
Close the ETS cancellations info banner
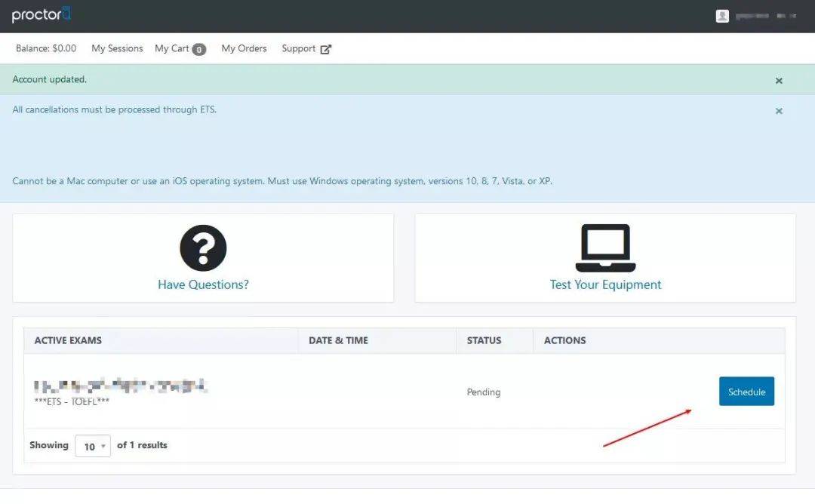[x=779, y=111]
